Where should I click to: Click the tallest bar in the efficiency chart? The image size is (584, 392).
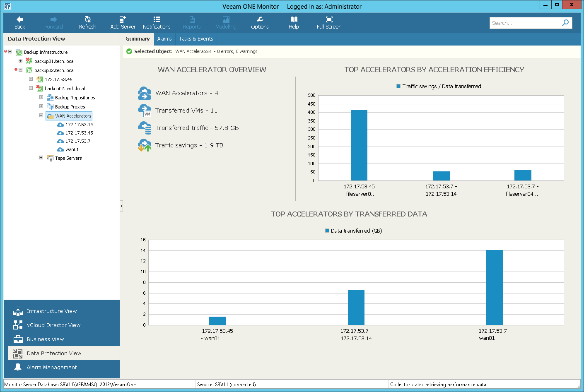tap(359, 145)
